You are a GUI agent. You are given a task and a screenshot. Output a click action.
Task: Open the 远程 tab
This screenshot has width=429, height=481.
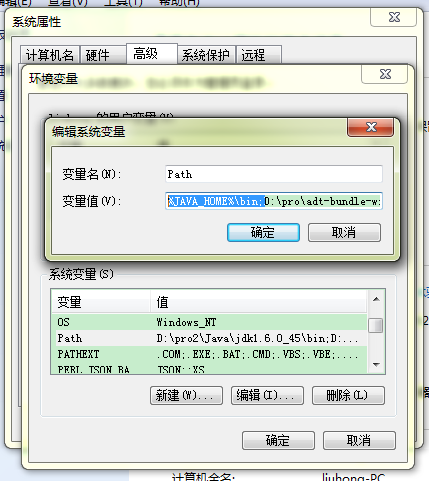pos(259,55)
